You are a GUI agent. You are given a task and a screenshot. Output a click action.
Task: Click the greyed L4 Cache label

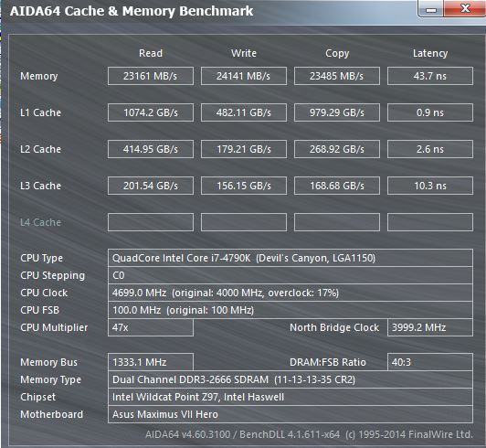coord(40,222)
